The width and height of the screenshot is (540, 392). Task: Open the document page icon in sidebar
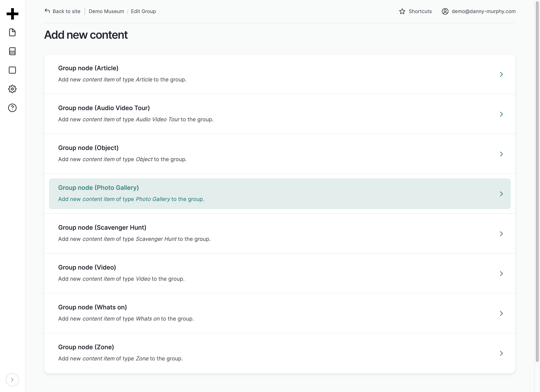point(12,32)
